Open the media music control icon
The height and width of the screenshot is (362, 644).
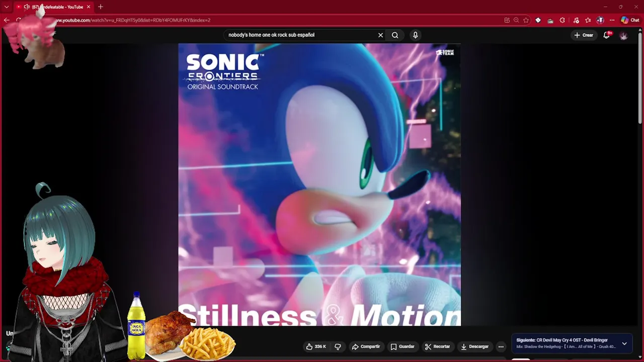coord(576,20)
